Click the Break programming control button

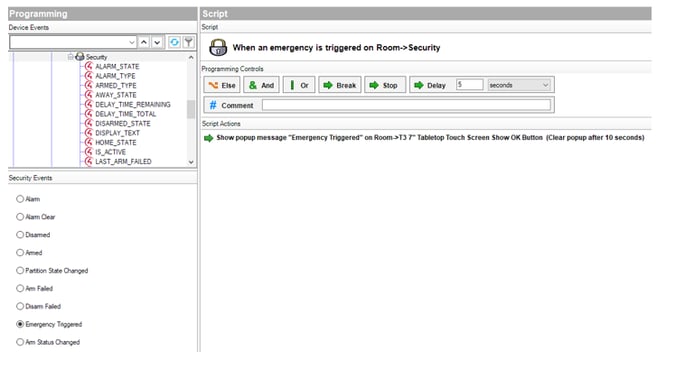[340, 85]
